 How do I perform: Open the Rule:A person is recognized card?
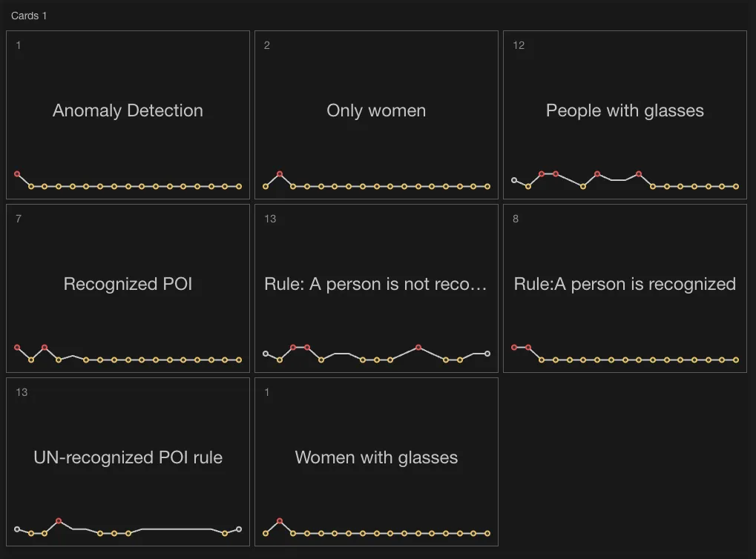tap(625, 288)
